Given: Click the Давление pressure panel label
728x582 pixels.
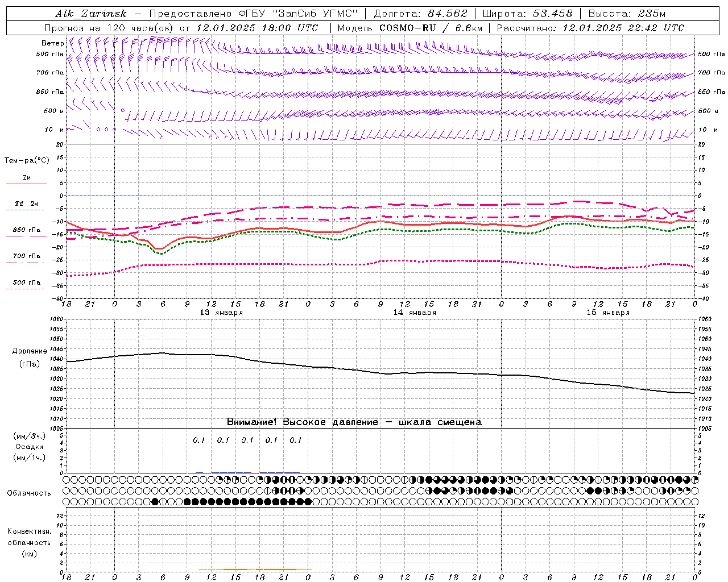Looking at the screenshot, I should click(30, 351).
